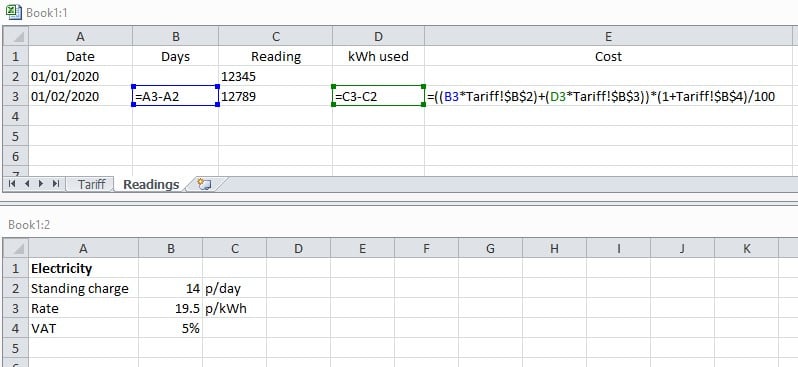This screenshot has width=798, height=367.
Task: Select cell D3 containing =C3-C2
Action: pyautogui.click(x=378, y=96)
